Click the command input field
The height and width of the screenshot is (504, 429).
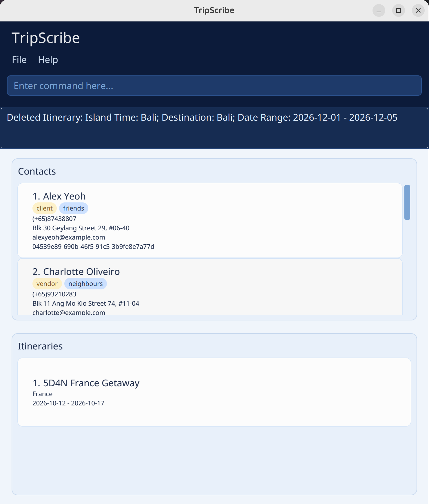tap(214, 86)
